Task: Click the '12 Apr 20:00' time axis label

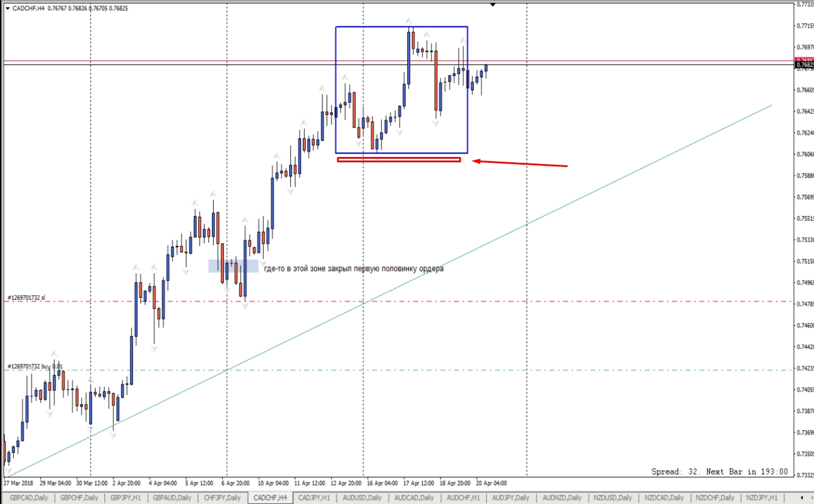Action: pyautogui.click(x=346, y=483)
